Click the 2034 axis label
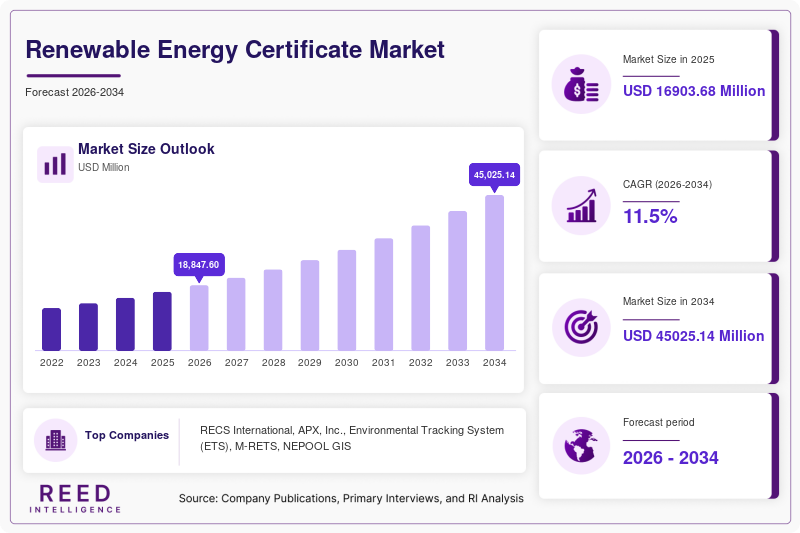 [494, 363]
